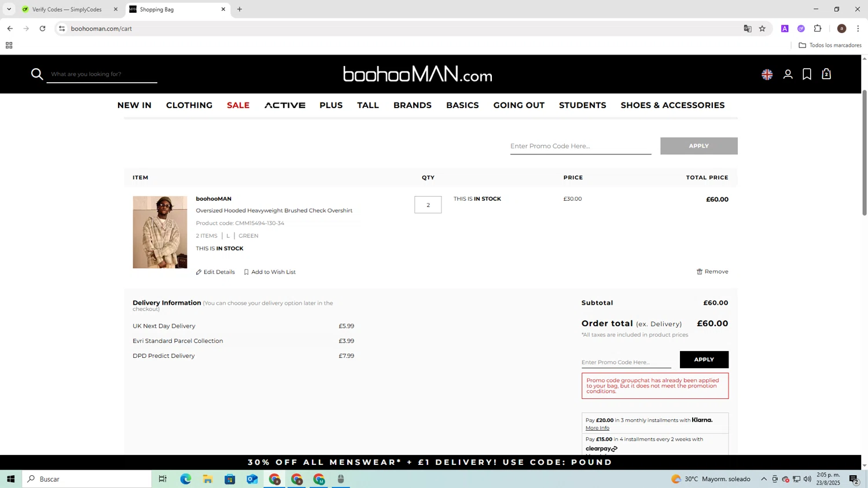
Task: Click the Remove trash icon
Action: [x=699, y=272]
